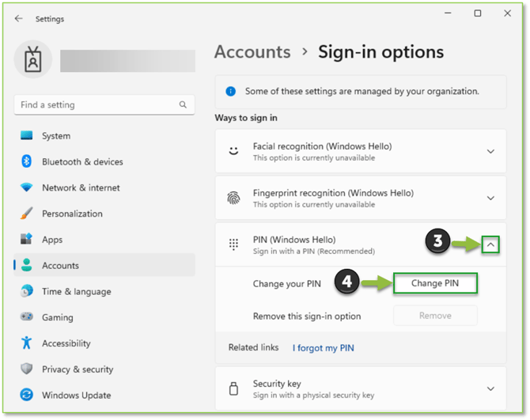Image resolution: width=530 pixels, height=420 pixels.
Task: Expand the Facial recognition section
Action: pos(490,151)
